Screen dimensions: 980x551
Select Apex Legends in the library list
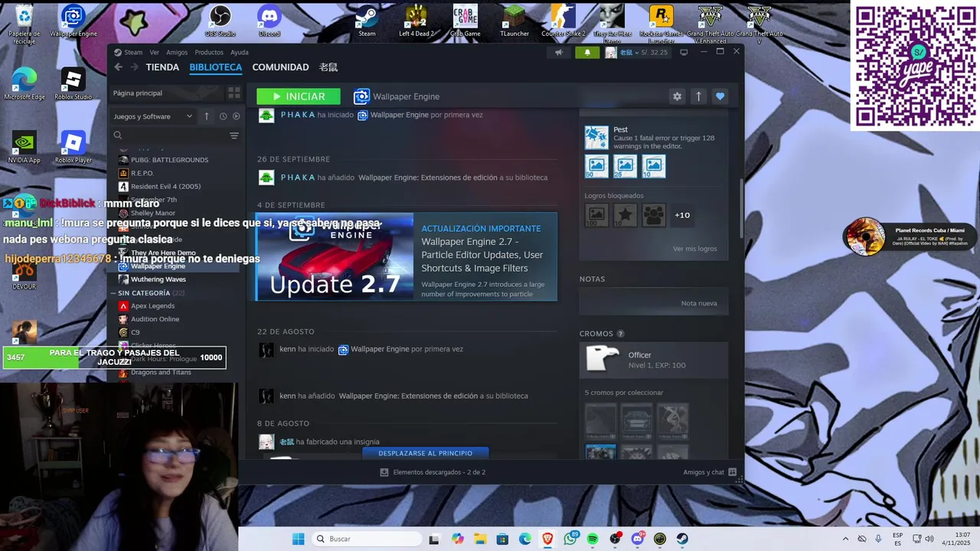click(153, 306)
